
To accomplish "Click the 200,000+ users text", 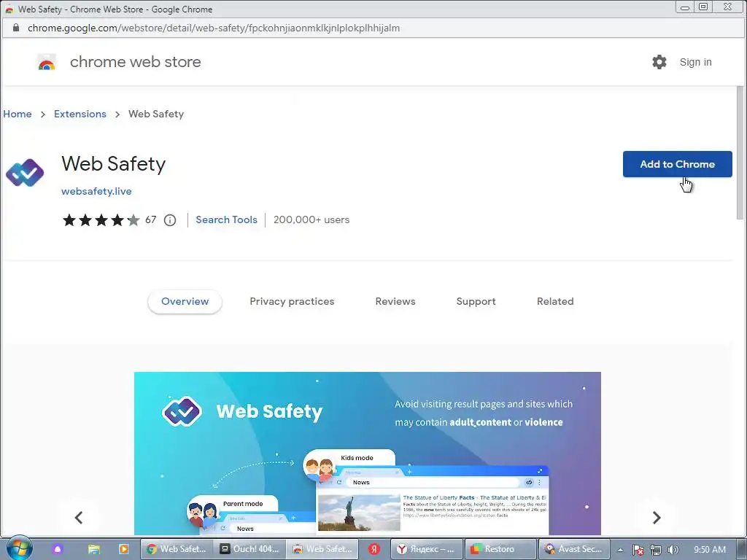I will 311,219.
